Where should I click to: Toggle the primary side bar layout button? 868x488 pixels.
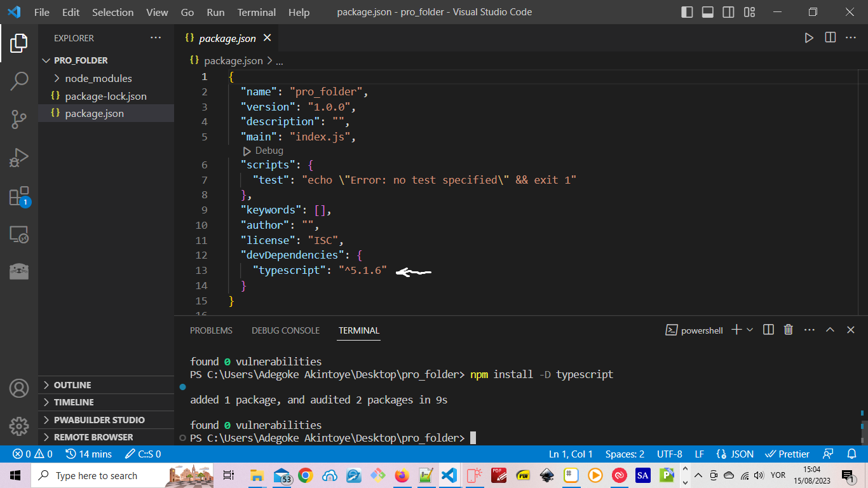(687, 12)
